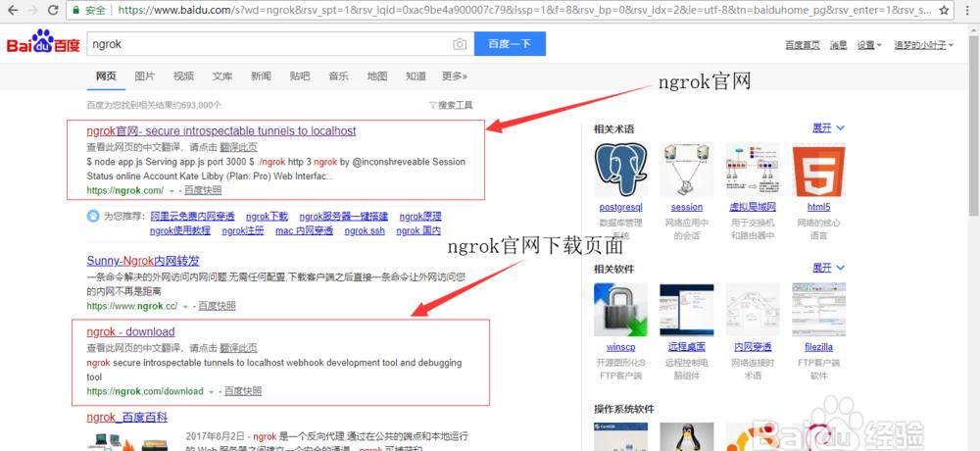Click the filezilla thumbnail image
The width and height of the screenshot is (980, 451).
tap(818, 310)
